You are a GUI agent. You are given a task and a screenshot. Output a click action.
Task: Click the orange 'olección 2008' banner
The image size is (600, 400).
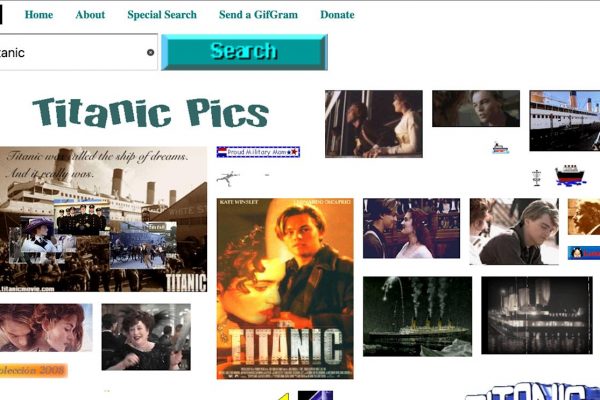[x=34, y=370]
